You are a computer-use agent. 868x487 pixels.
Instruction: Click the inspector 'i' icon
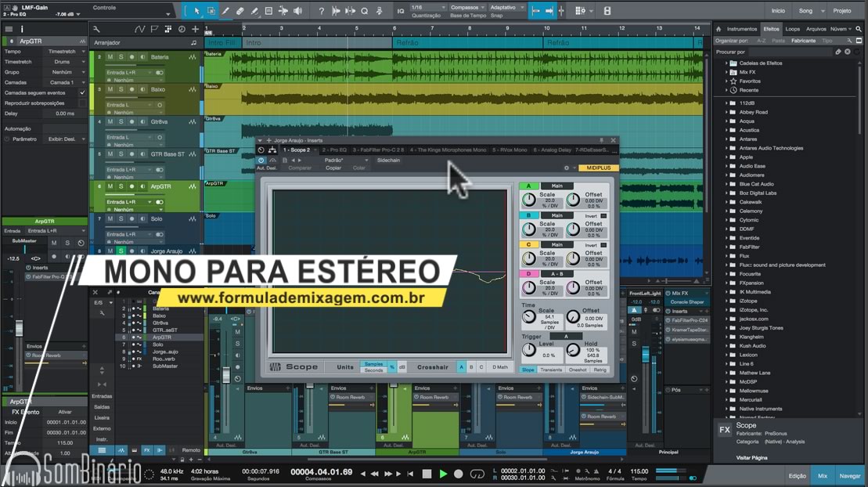(22, 29)
